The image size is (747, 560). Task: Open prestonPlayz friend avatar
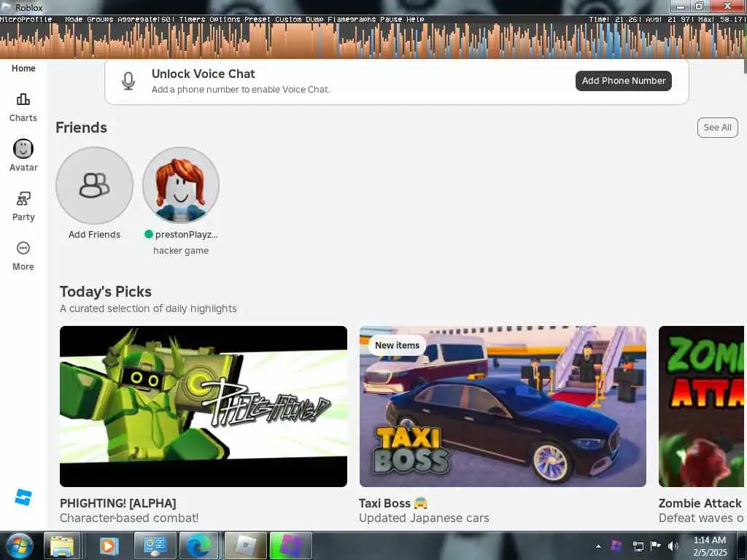pos(181,185)
